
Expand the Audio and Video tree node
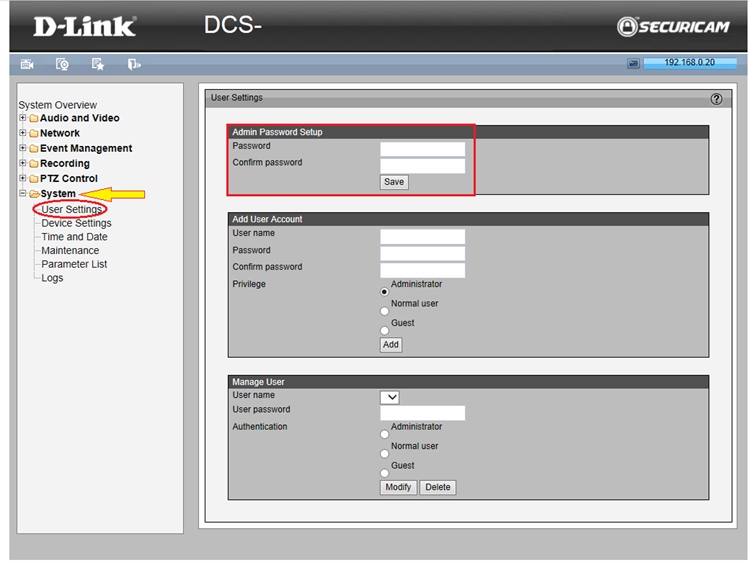tap(22, 118)
